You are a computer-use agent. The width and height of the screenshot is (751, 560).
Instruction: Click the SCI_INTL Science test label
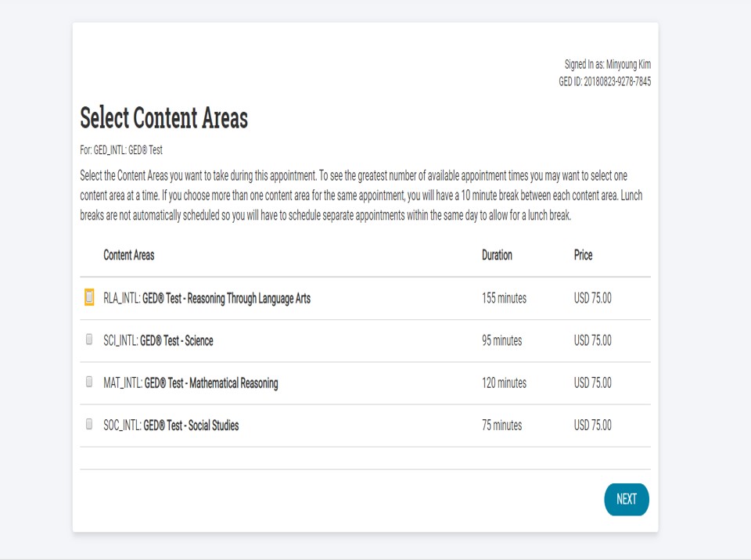coord(158,340)
